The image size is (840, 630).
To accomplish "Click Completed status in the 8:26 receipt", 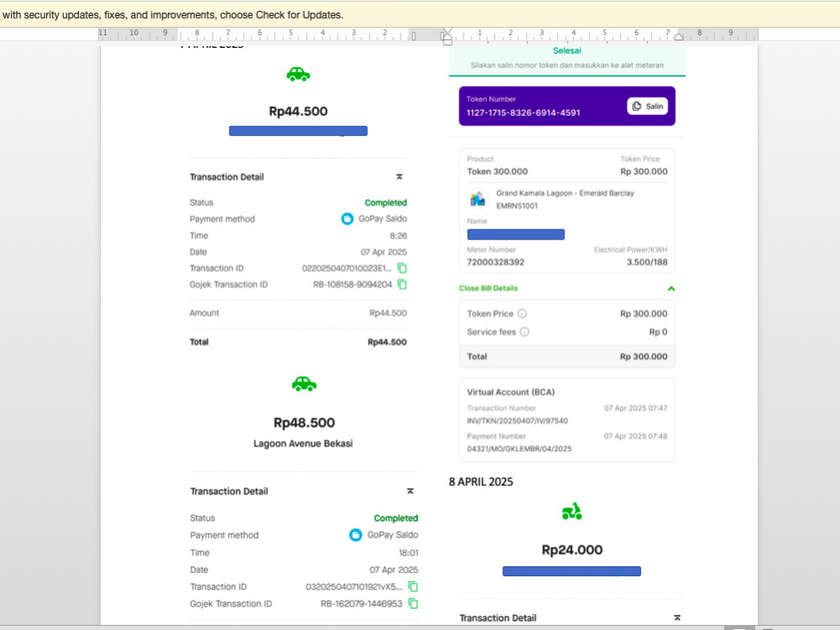I will coord(386,202).
